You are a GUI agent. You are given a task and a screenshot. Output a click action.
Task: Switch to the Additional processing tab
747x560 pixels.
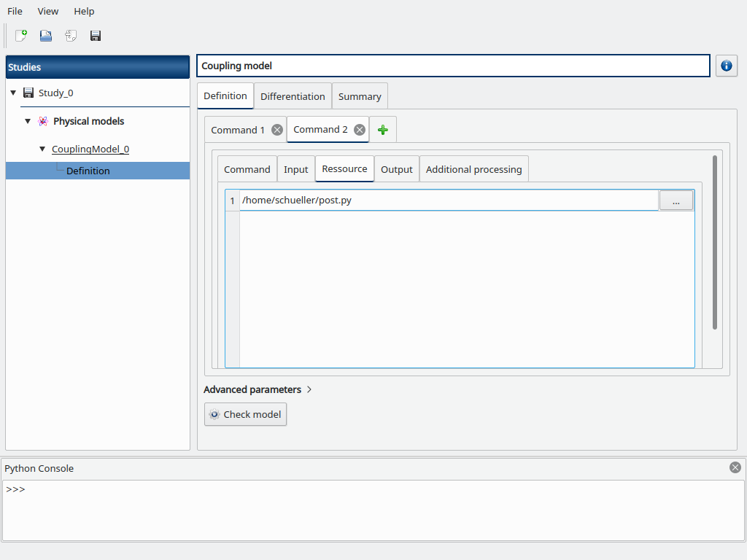click(x=473, y=169)
